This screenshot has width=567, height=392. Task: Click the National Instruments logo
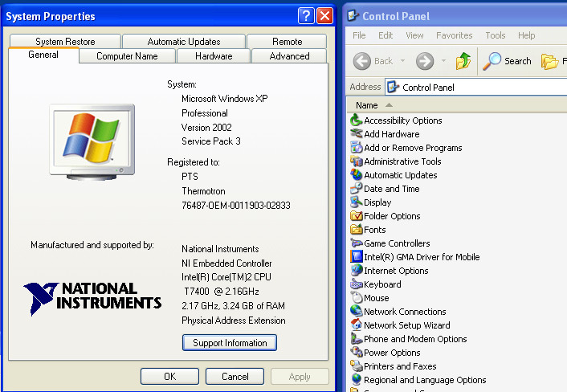92,299
